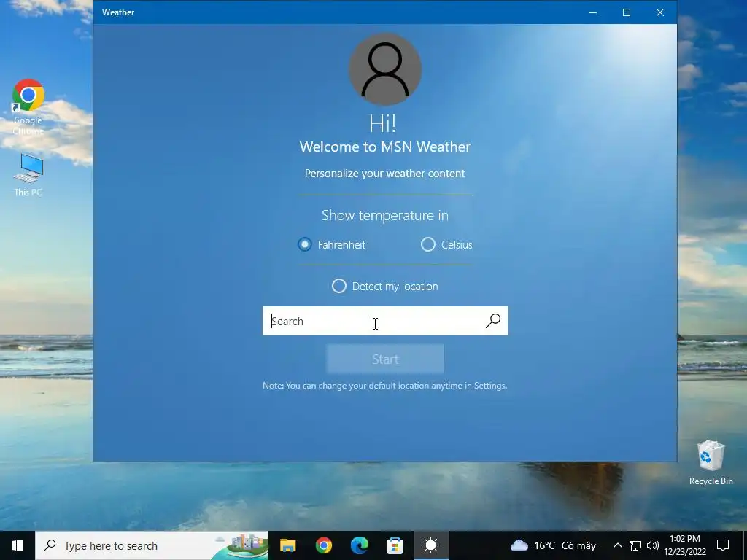Open the volume control tray icon
The height and width of the screenshot is (560, 747).
pyautogui.click(x=653, y=545)
